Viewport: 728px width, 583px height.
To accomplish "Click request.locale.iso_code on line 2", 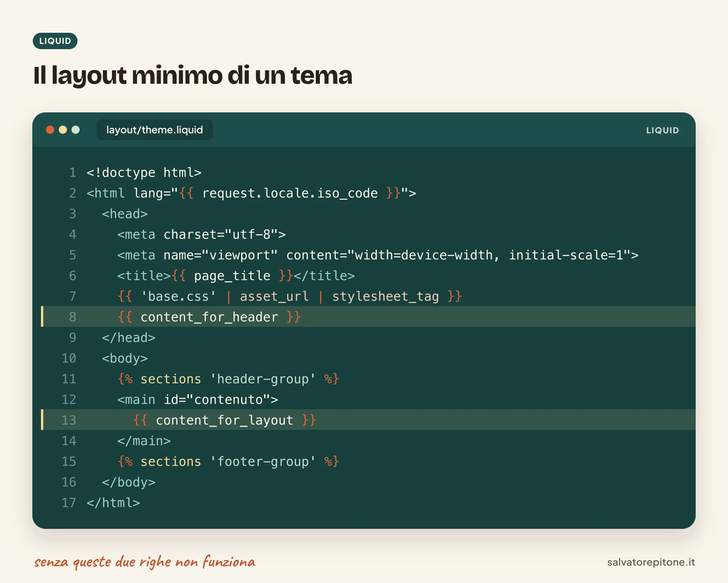I will tap(290, 193).
